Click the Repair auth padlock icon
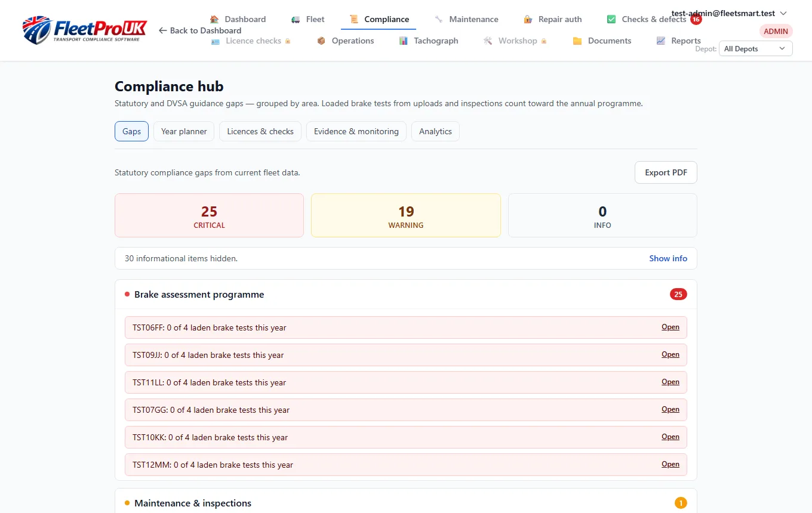 tap(528, 19)
